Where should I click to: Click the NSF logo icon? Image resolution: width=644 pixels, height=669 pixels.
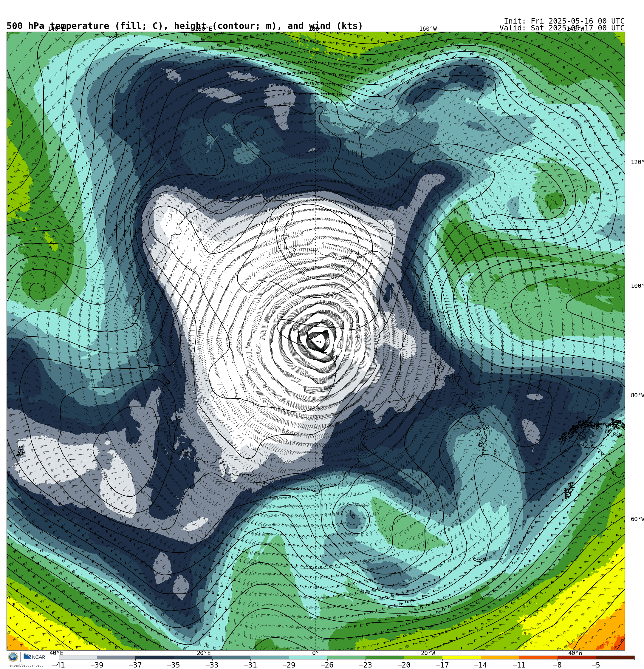click(x=13, y=657)
